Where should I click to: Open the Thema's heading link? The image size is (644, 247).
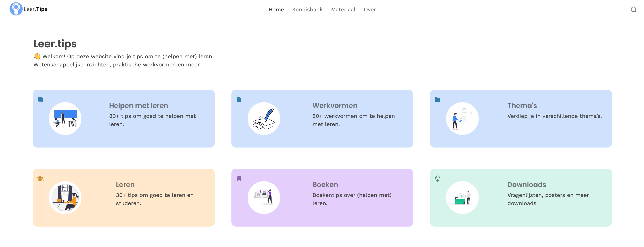pyautogui.click(x=522, y=105)
